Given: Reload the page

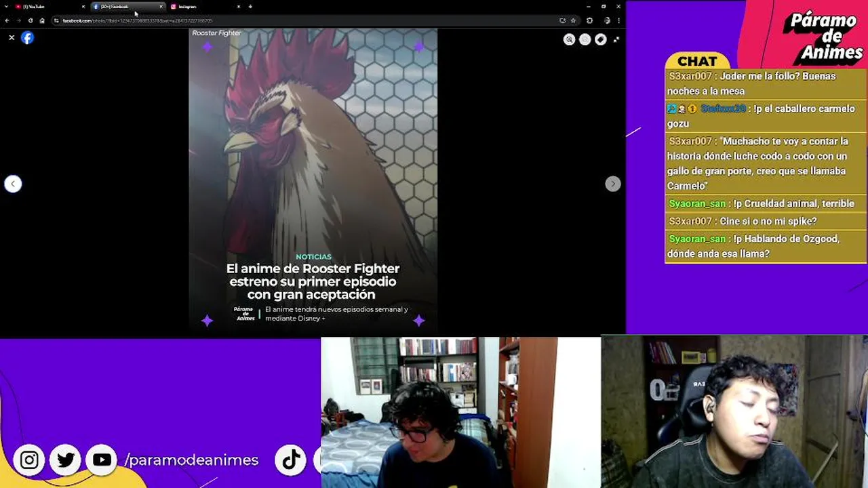Looking at the screenshot, I should [31, 20].
